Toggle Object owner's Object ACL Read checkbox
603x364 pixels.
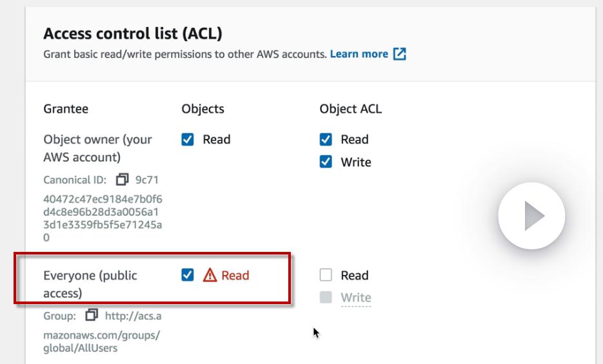coord(326,140)
